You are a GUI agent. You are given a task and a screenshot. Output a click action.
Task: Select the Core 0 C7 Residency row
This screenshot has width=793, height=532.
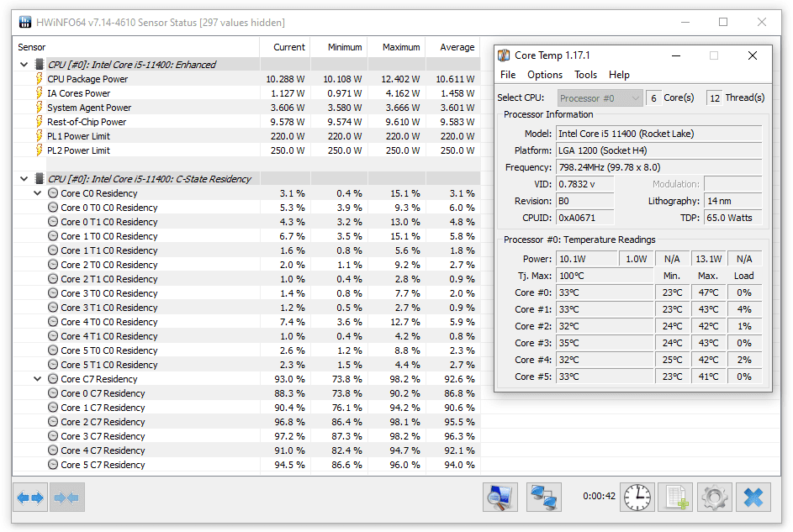pos(246,393)
